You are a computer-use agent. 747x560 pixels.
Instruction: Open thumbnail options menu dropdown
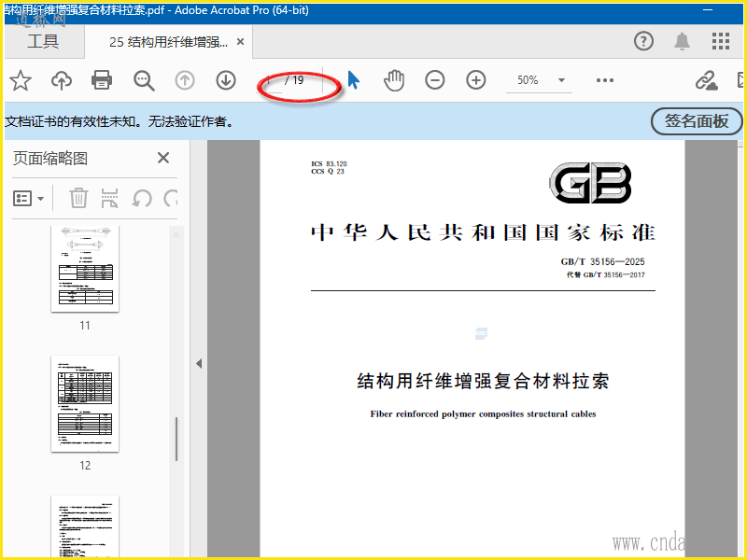(29, 198)
